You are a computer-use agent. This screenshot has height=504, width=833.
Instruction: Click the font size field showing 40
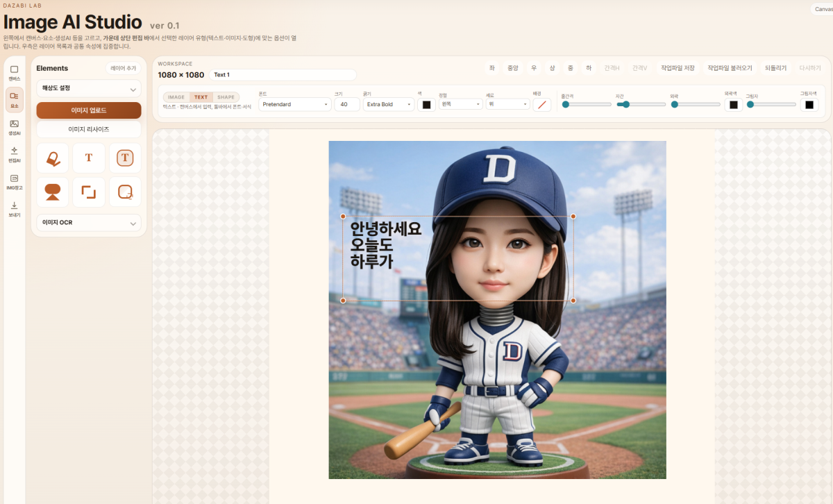[x=346, y=105]
